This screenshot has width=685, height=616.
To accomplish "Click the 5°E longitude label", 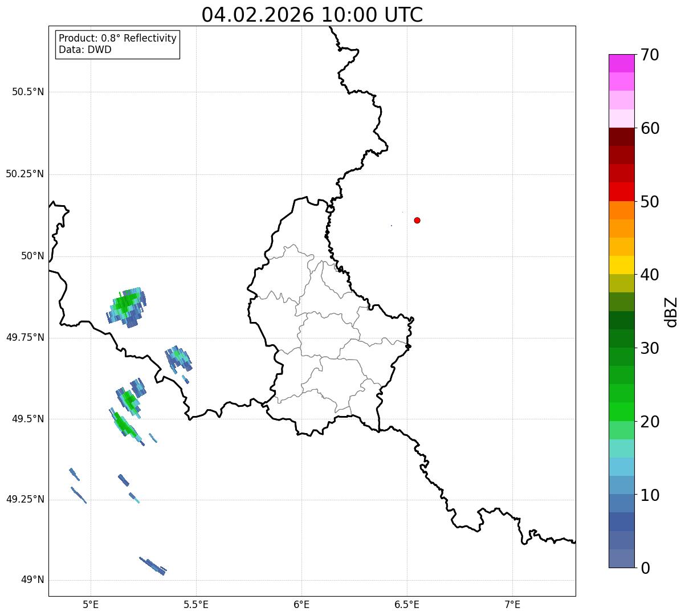I will [x=91, y=604].
